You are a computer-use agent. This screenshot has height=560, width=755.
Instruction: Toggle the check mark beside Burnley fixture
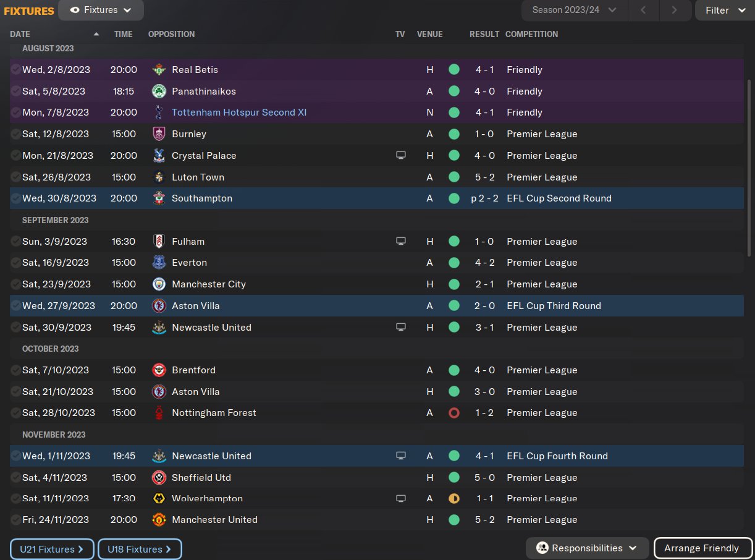pyautogui.click(x=15, y=134)
